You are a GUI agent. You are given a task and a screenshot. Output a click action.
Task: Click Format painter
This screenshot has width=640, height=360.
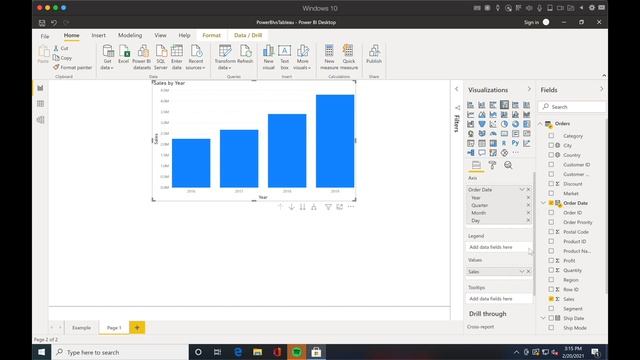pos(73,67)
